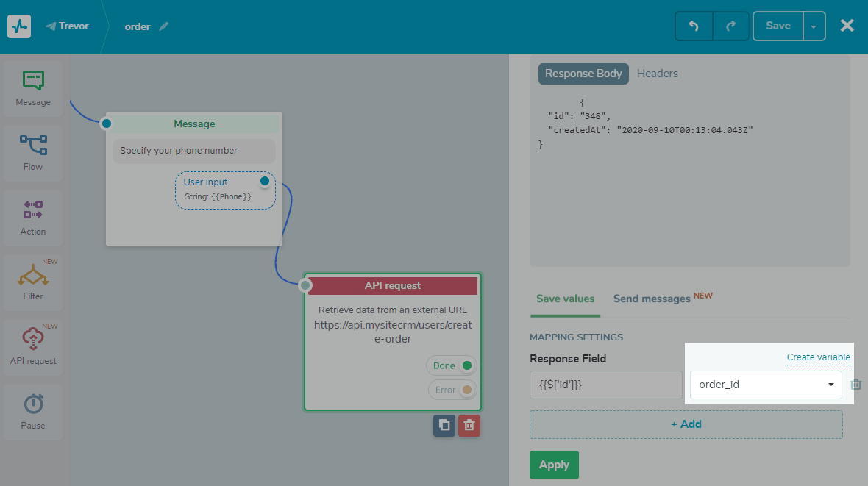This screenshot has width=868, height=486.
Task: Click the Error output connector
Action: (x=466, y=390)
